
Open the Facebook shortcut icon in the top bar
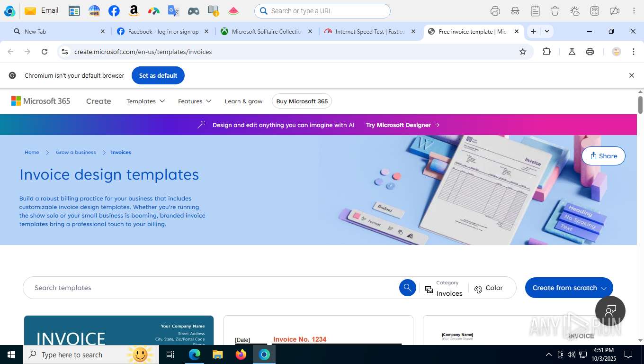[114, 11]
